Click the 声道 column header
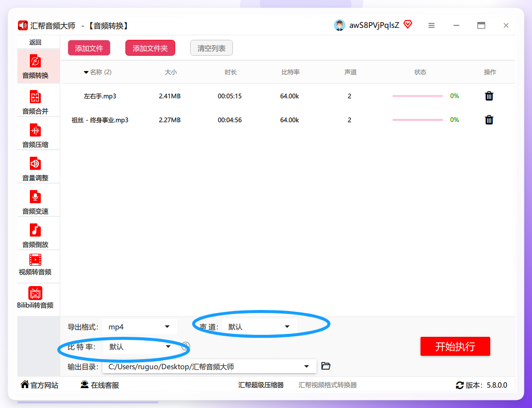532x408 pixels. coord(350,72)
